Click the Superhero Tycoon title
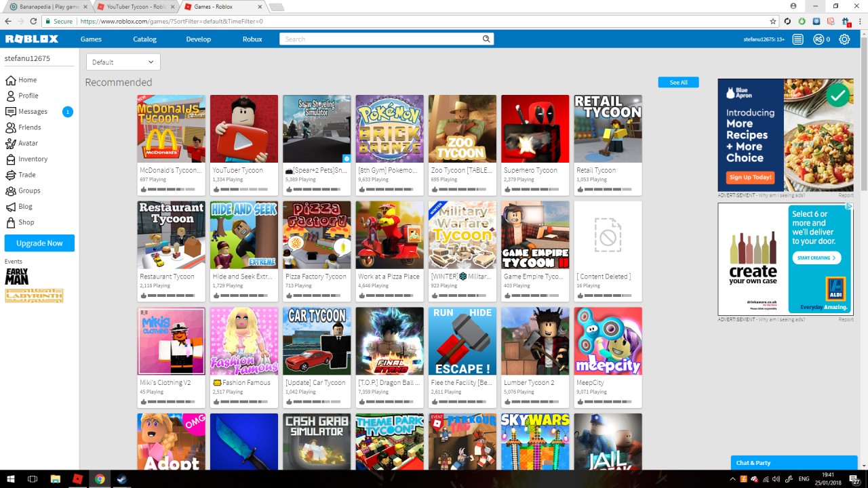This screenshot has width=868, height=488. pyautogui.click(x=530, y=170)
